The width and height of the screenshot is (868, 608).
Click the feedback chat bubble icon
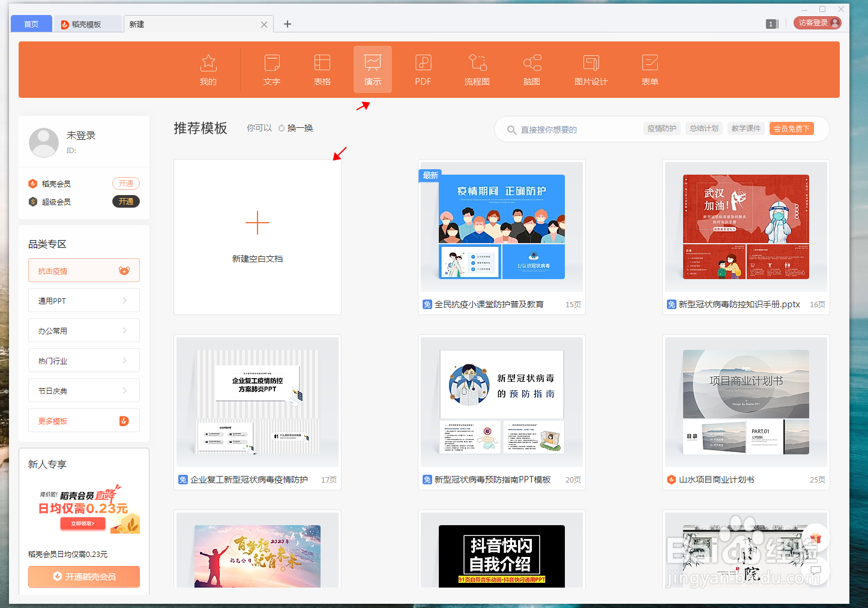(815, 572)
